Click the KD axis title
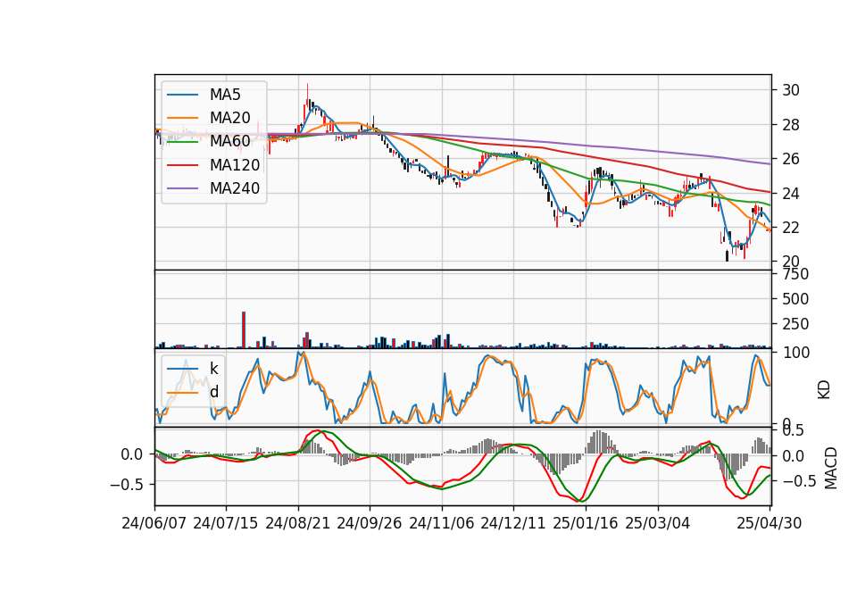The image size is (857, 616). click(x=824, y=390)
